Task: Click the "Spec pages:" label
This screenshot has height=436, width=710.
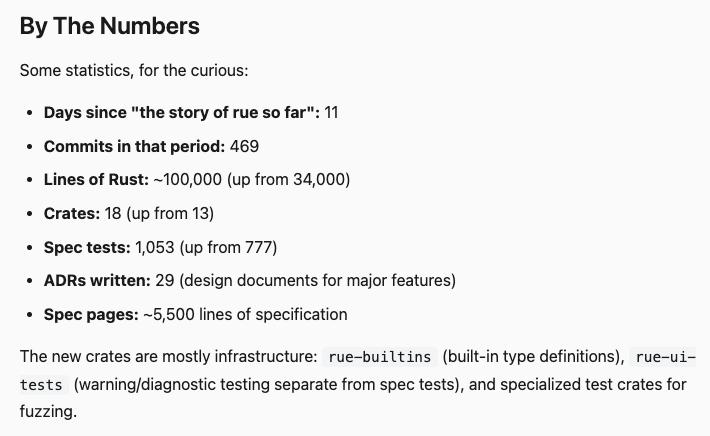Action: pyautogui.click(x=91, y=314)
